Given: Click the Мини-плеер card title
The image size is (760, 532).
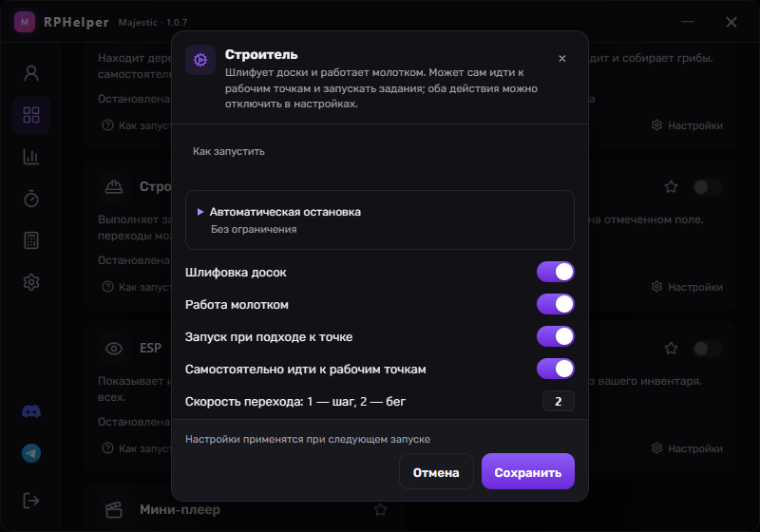Looking at the screenshot, I should click(180, 510).
